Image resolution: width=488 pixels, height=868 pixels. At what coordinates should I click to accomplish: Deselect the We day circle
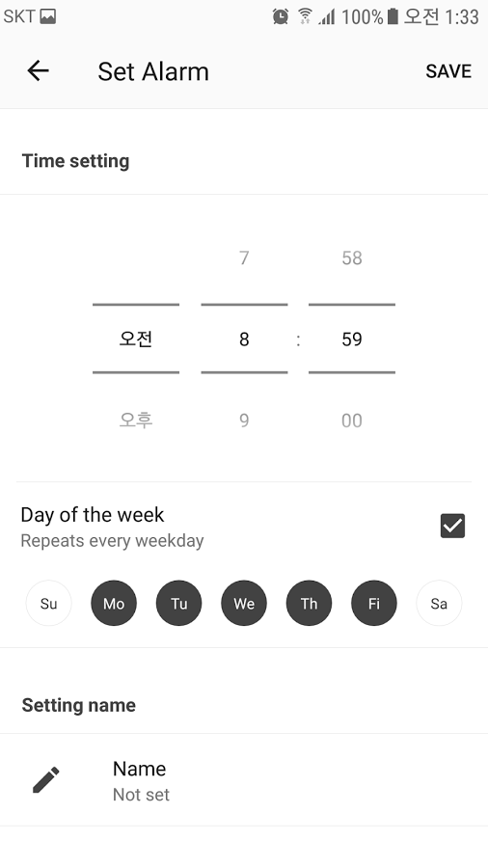(244, 603)
